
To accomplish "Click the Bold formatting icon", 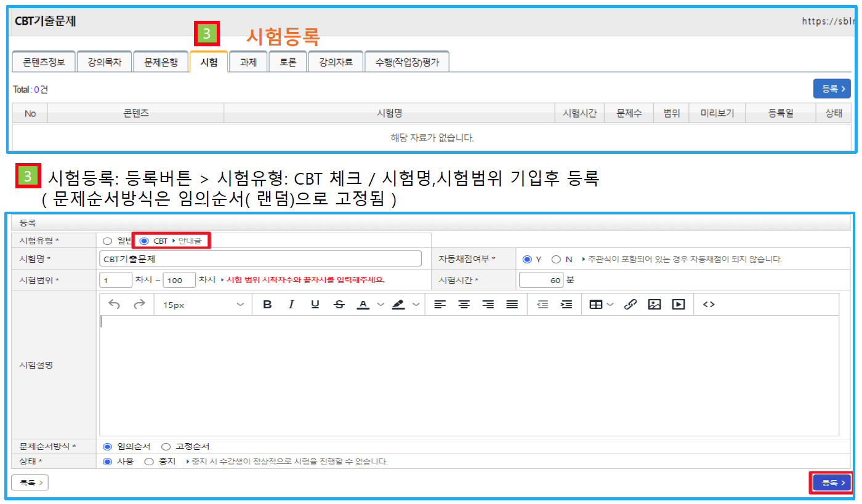I will pyautogui.click(x=267, y=305).
